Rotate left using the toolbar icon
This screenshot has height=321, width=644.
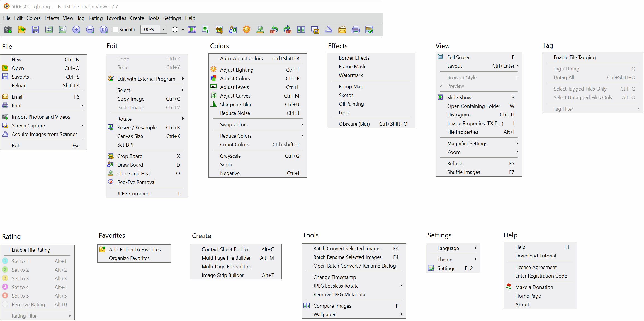pos(274,30)
